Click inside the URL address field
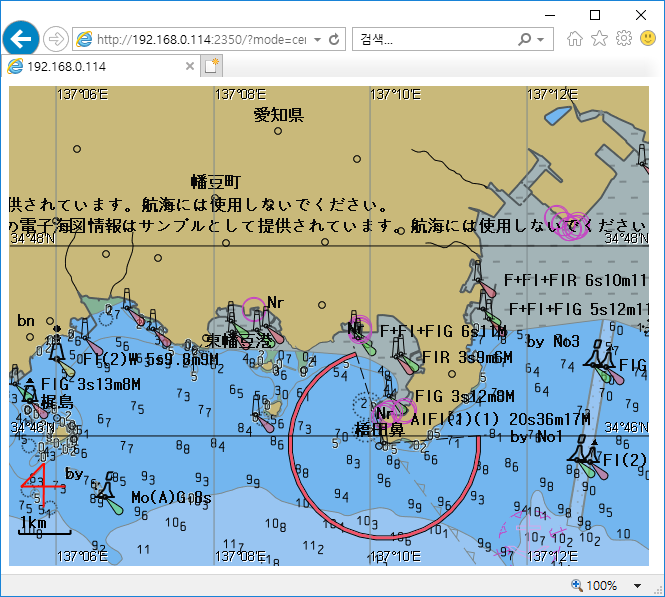Image resolution: width=665 pixels, height=597 pixels. 200,40
